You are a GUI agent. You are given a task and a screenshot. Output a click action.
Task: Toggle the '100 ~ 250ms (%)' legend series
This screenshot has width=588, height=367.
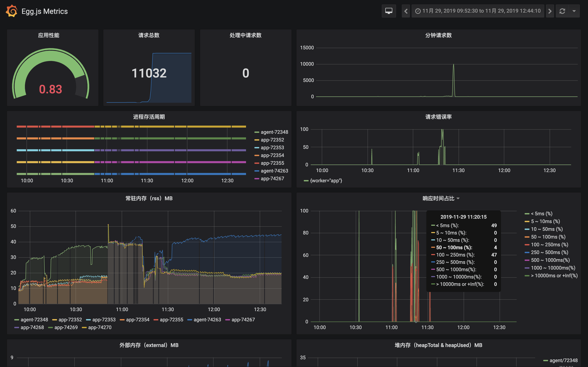(549, 244)
